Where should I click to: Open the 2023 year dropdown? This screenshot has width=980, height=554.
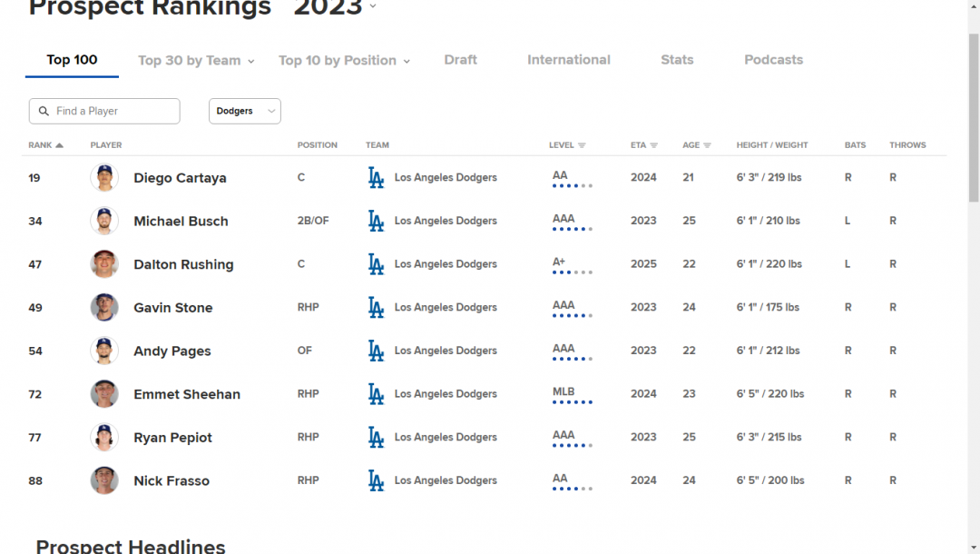(335, 7)
